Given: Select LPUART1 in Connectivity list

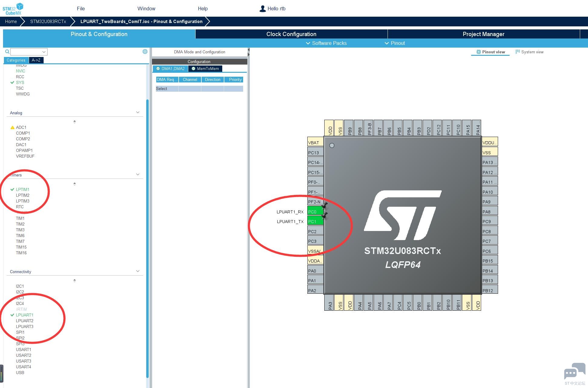Looking at the screenshot, I should 25,315.
